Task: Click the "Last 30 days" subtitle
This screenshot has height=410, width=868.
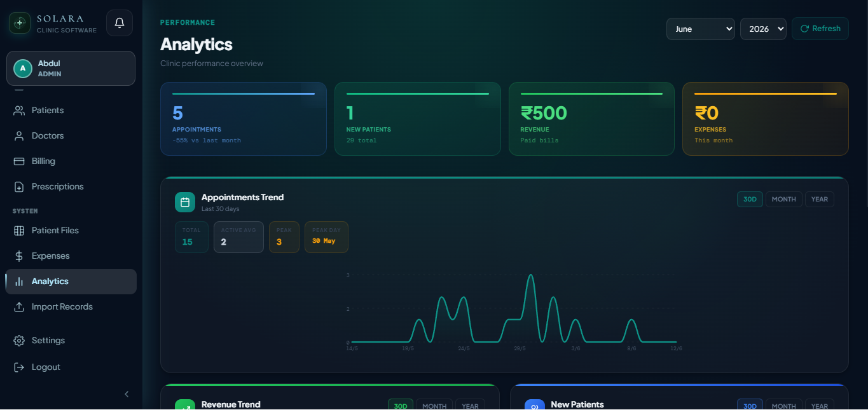Action: click(221, 209)
